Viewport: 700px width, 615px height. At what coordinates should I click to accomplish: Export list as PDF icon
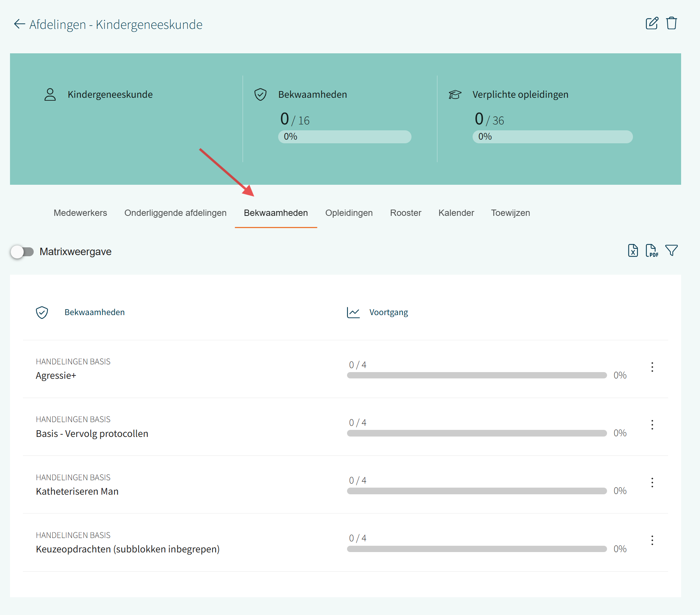click(651, 251)
